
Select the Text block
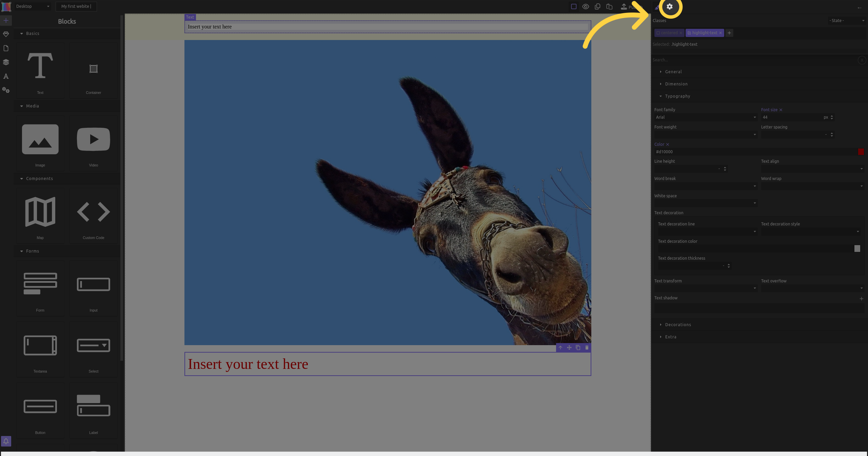(x=40, y=71)
